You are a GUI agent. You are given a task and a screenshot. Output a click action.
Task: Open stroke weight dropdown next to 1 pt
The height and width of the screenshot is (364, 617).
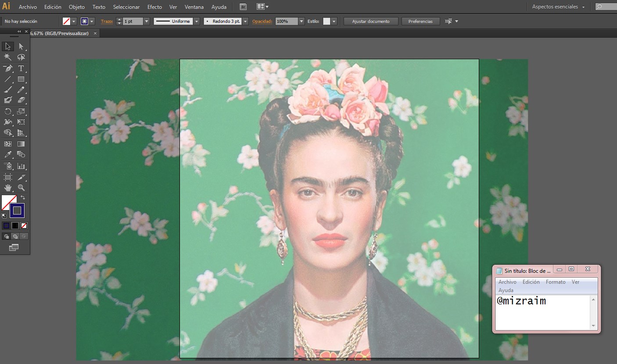[x=147, y=21]
